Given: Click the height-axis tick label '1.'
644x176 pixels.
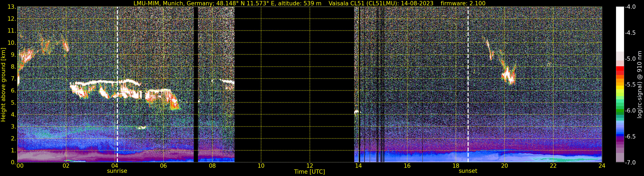Looking at the screenshot, I should 13,150.
